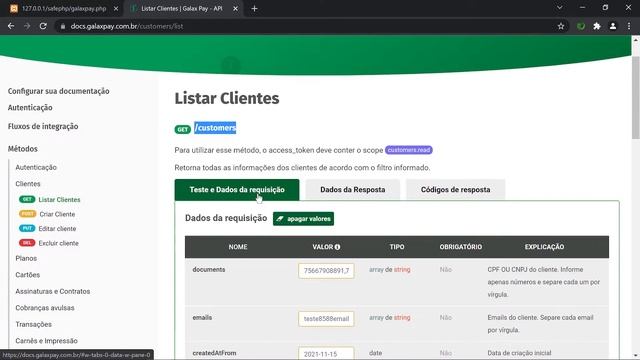
Task: Click the info icon beside VALOR header
Action: coord(338,247)
